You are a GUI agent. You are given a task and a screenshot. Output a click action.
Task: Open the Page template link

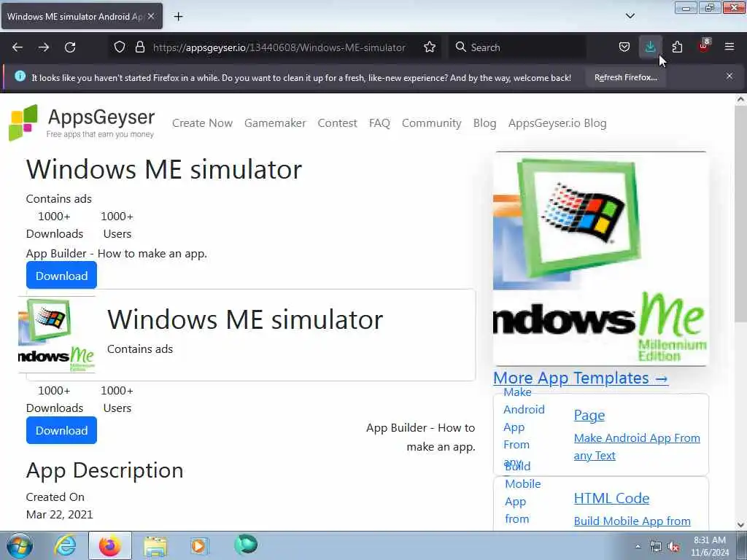click(x=589, y=415)
